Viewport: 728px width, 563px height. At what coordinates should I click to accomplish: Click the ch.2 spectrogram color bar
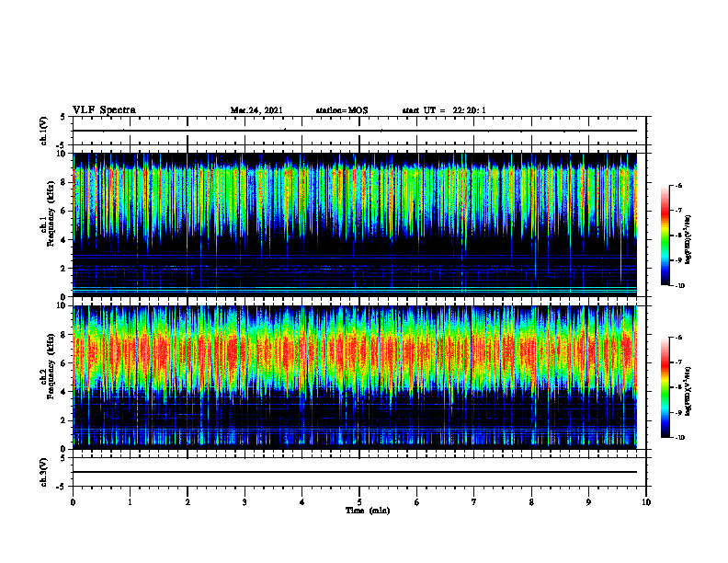(665, 387)
